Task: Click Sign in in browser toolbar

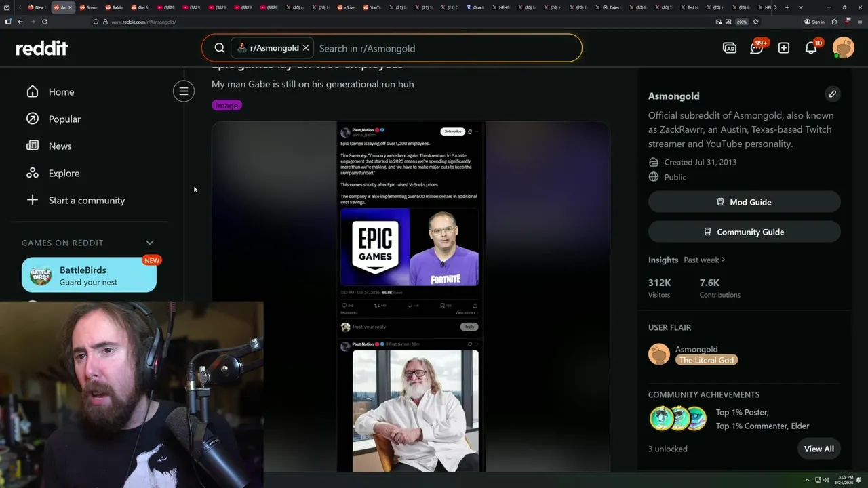Action: 814,22
